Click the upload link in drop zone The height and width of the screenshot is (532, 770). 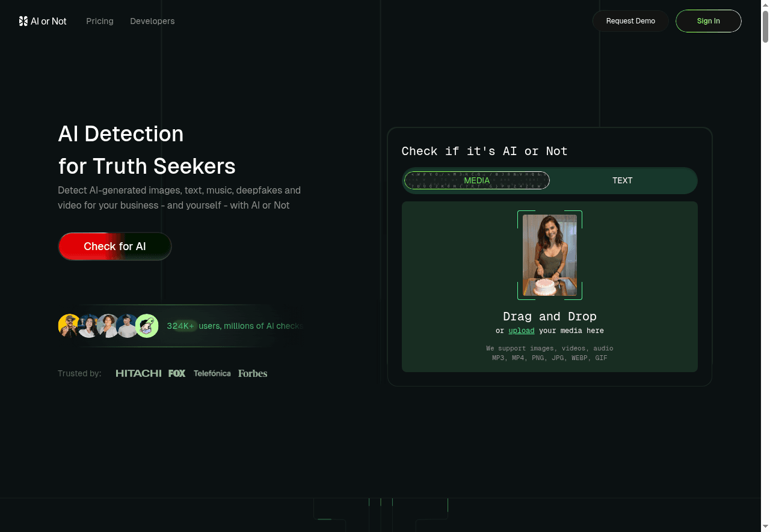[x=521, y=331]
